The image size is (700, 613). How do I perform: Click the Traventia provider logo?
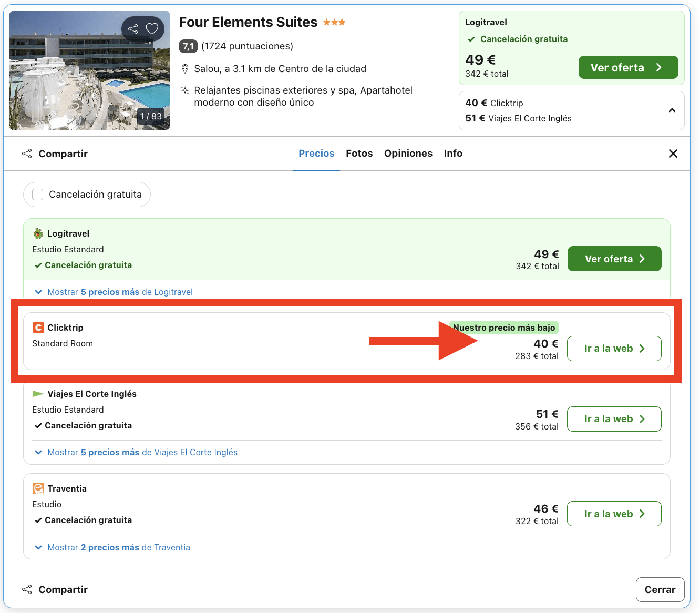click(38, 488)
